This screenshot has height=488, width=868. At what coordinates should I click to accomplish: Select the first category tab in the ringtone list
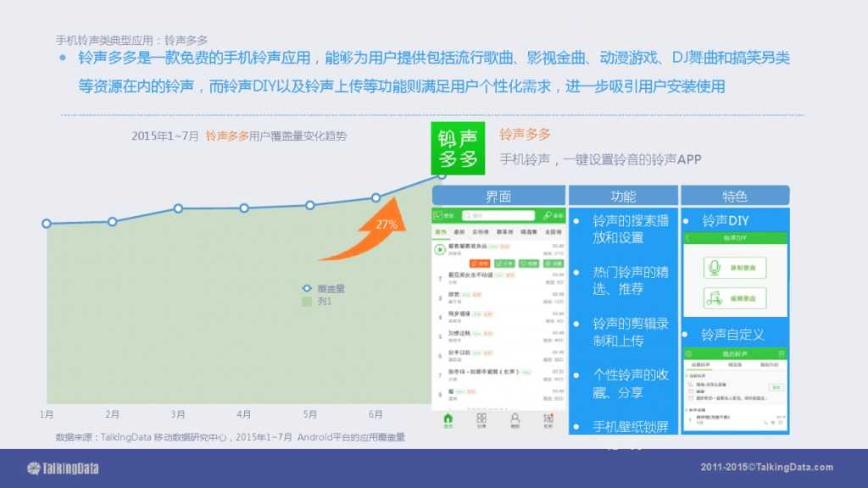point(441,232)
